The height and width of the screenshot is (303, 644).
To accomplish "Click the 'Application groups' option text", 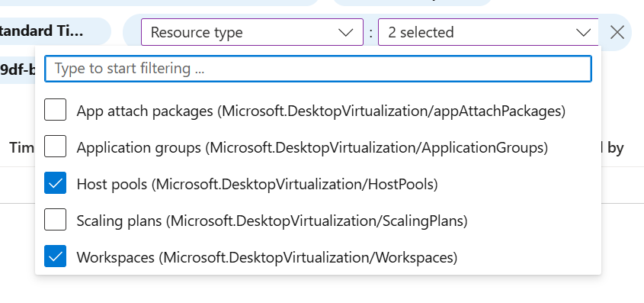I will [312, 147].
